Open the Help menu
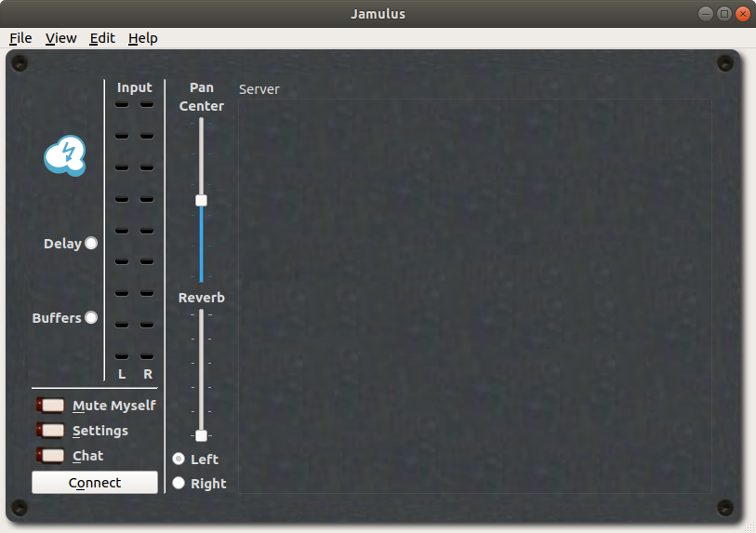 (143, 38)
